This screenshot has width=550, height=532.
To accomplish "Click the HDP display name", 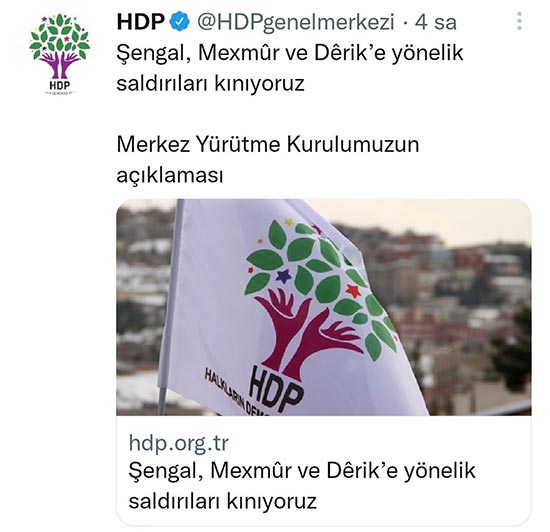I will [x=141, y=22].
